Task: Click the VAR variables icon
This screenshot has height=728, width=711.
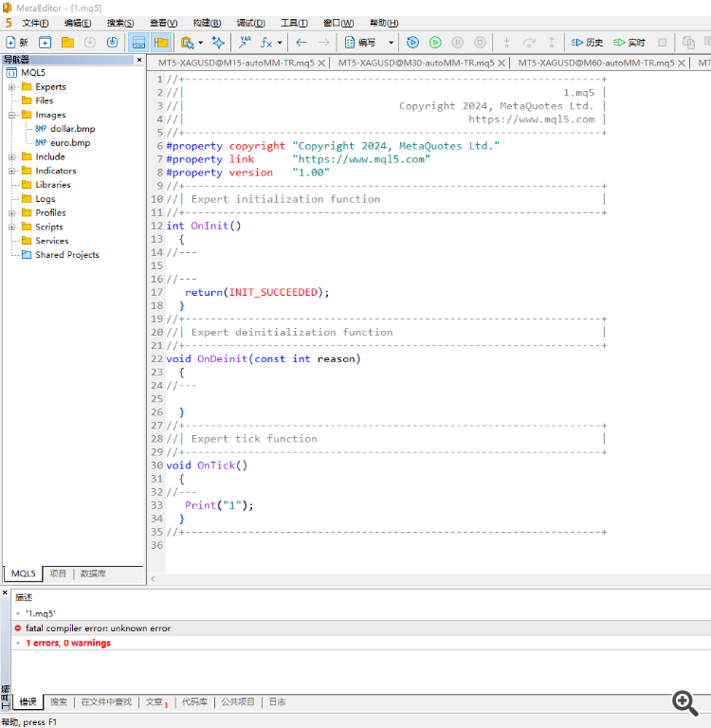Action: tap(245, 43)
